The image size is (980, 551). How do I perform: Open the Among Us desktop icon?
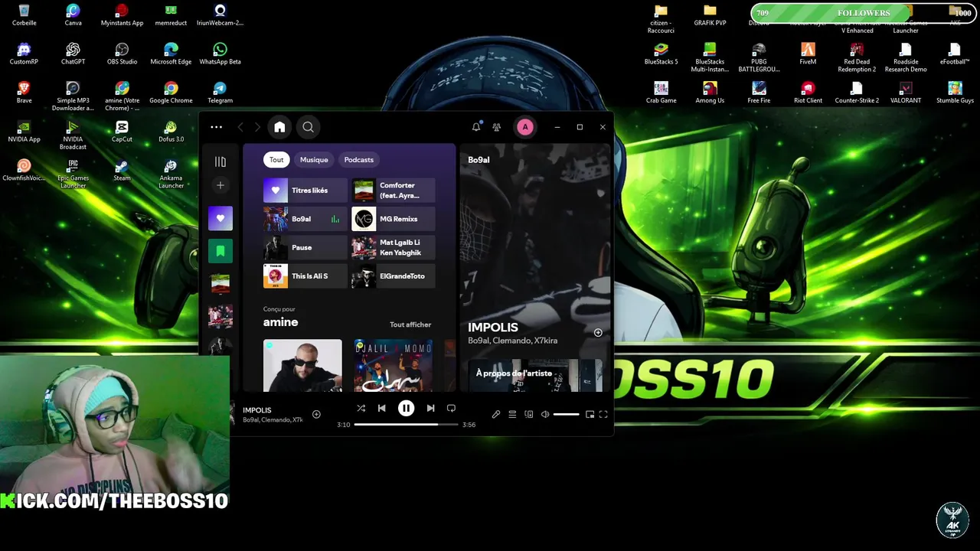(710, 93)
